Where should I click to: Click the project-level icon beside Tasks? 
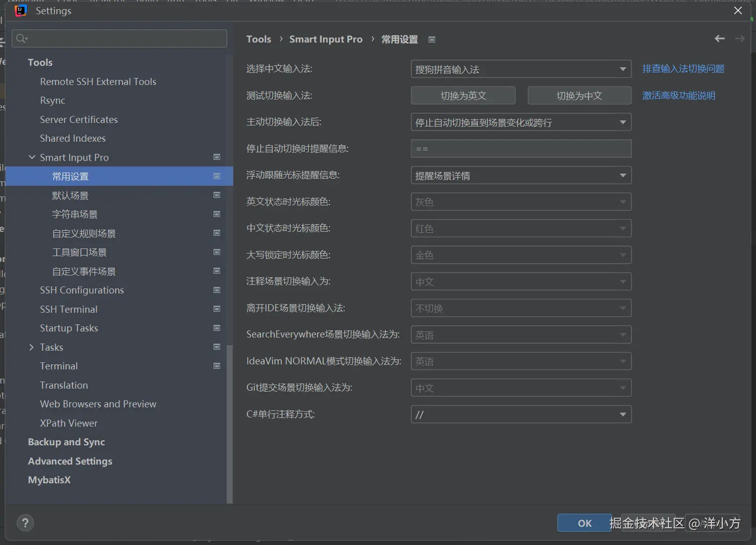[x=217, y=347]
